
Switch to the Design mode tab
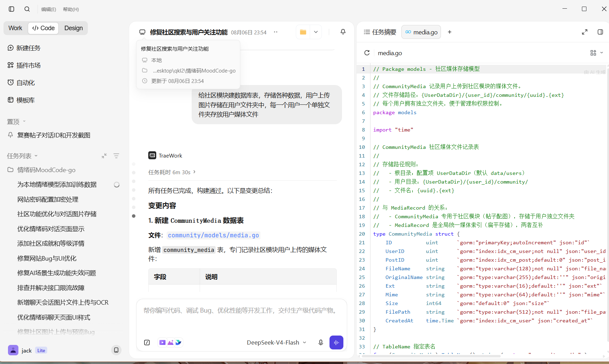[x=74, y=28]
